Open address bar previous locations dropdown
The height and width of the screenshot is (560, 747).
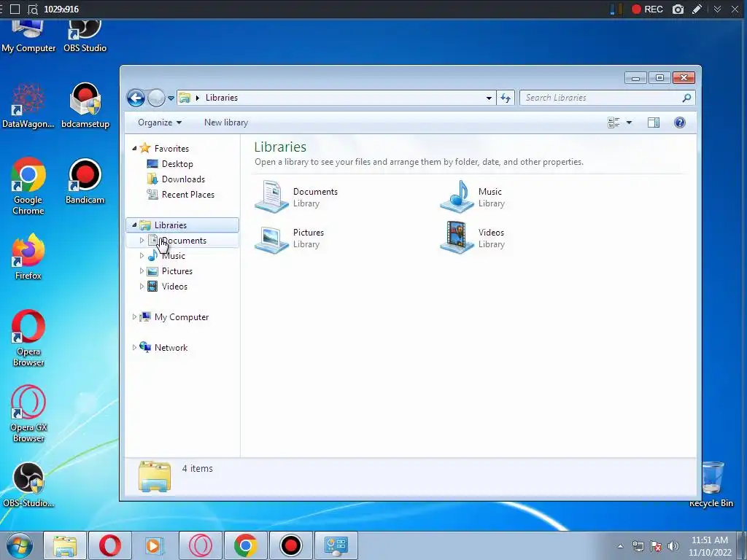[x=489, y=98]
